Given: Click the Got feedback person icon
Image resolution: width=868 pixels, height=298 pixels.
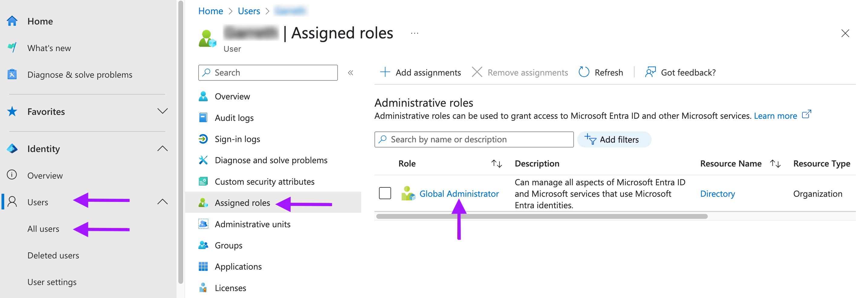Looking at the screenshot, I should (x=650, y=72).
